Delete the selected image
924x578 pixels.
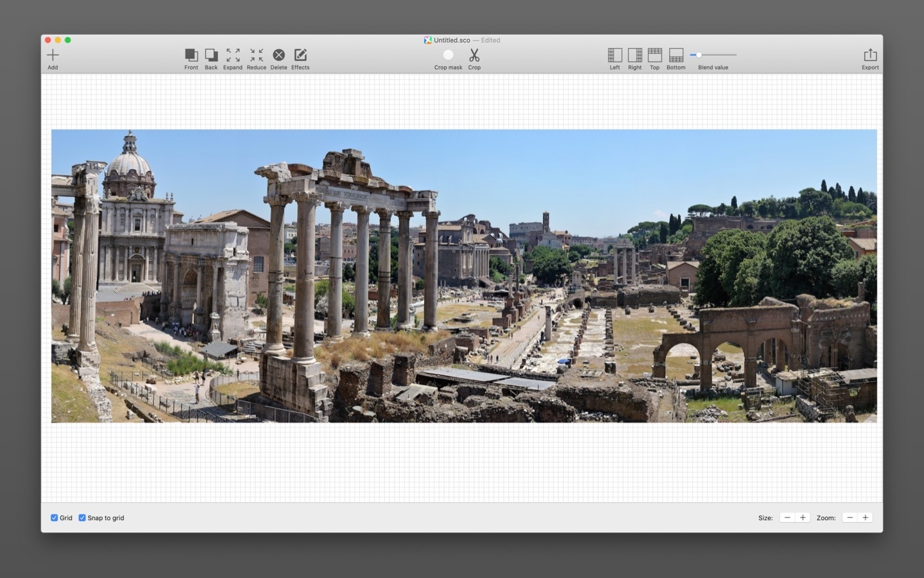(278, 55)
